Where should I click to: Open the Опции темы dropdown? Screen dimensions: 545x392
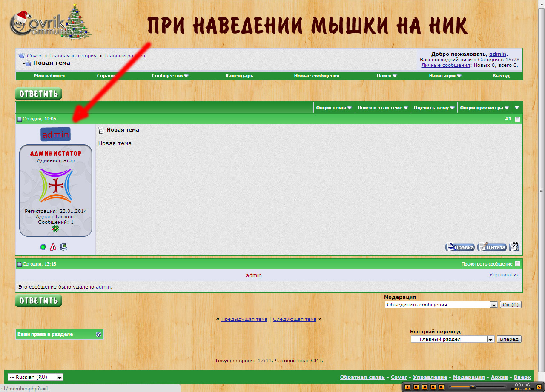click(x=334, y=108)
